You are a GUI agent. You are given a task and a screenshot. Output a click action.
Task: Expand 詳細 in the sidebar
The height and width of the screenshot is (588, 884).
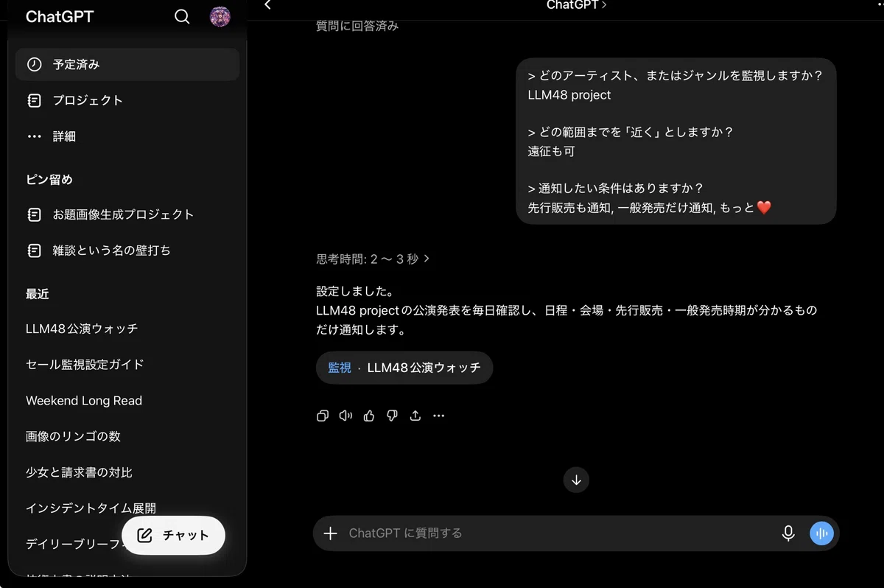coord(127,136)
